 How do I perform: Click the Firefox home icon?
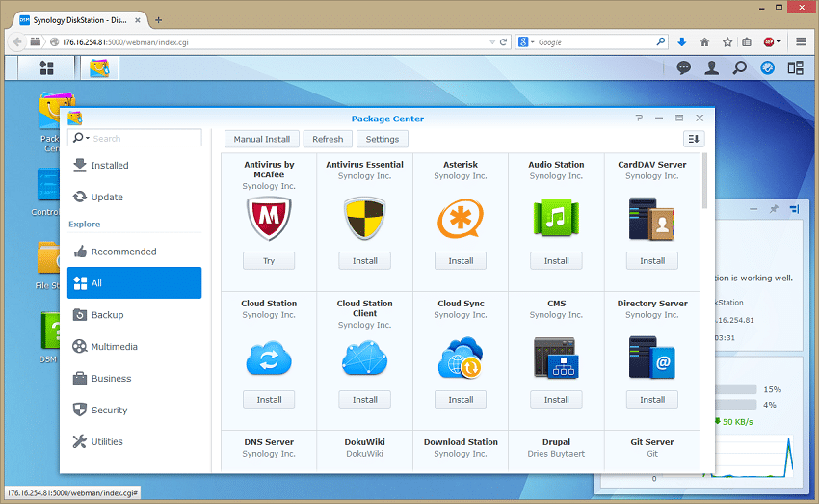[x=704, y=42]
